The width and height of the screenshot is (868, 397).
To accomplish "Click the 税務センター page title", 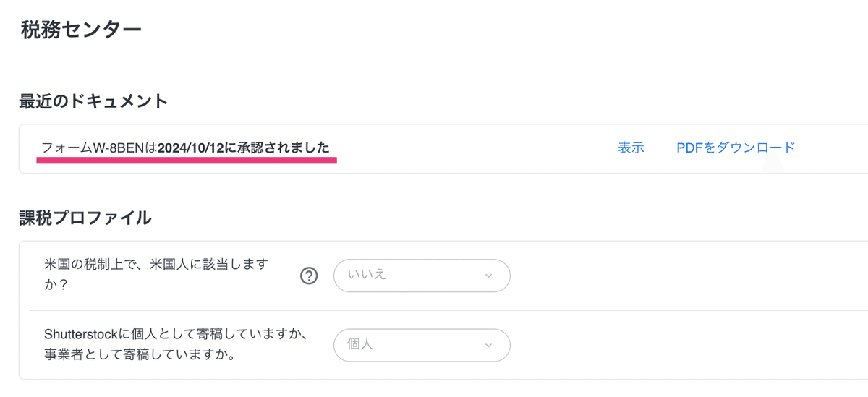I will (x=81, y=29).
